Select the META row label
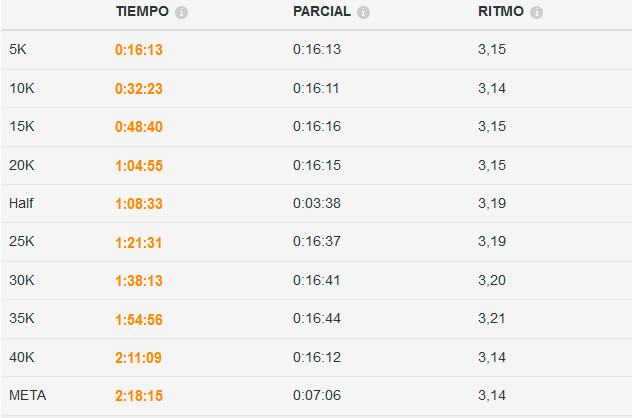The image size is (635, 418). tap(28, 395)
